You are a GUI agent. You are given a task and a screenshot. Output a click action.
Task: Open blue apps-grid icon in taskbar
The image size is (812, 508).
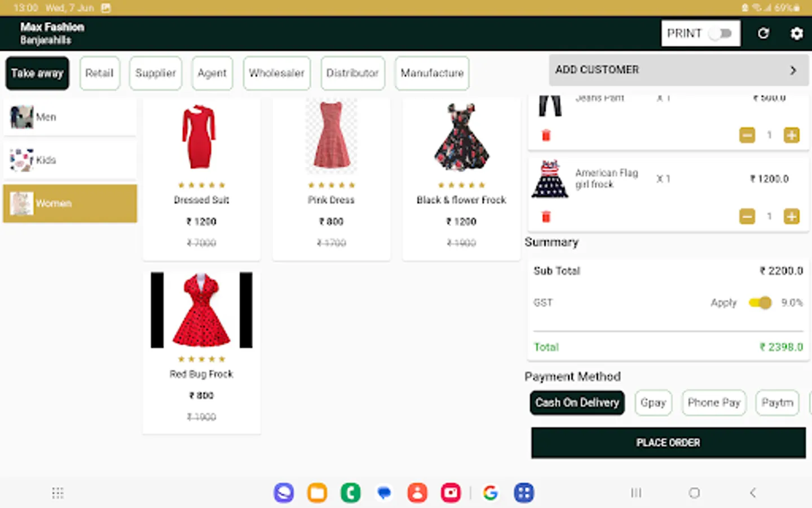(x=524, y=493)
